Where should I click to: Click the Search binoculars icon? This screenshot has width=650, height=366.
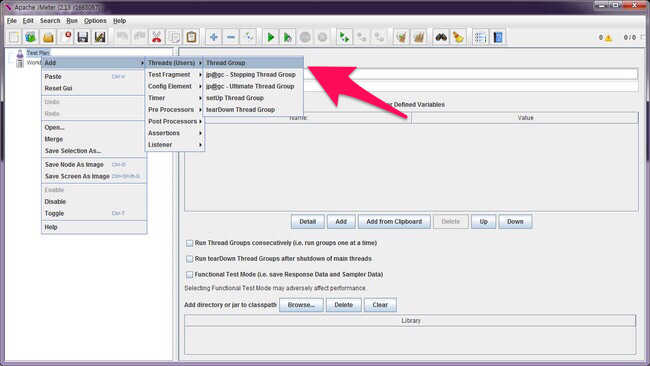coord(441,37)
